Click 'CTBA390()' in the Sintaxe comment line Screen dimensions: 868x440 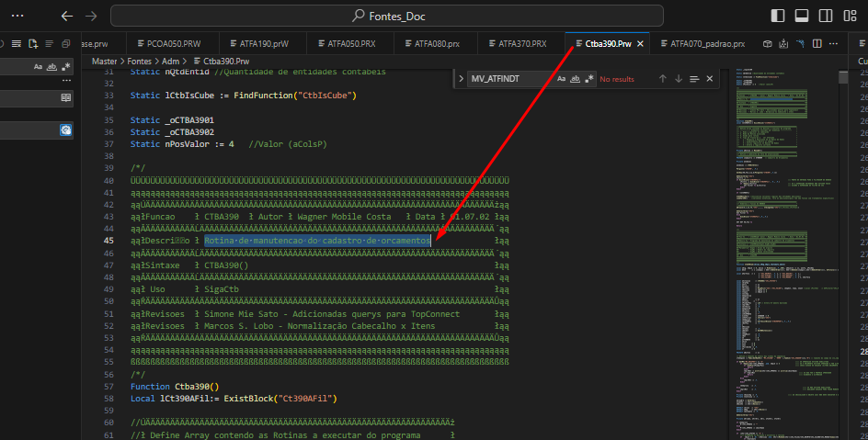click(226, 265)
